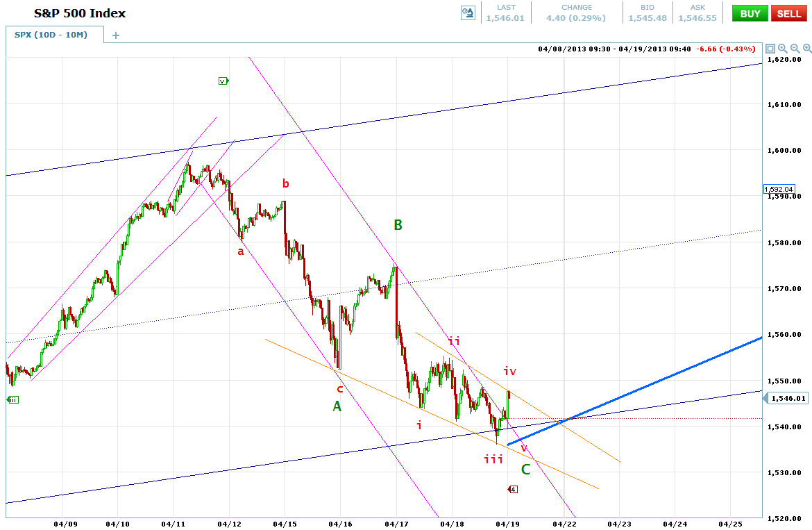This screenshot has height=530, width=812.
Task: Click the green wave label C
Action: pyautogui.click(x=525, y=470)
